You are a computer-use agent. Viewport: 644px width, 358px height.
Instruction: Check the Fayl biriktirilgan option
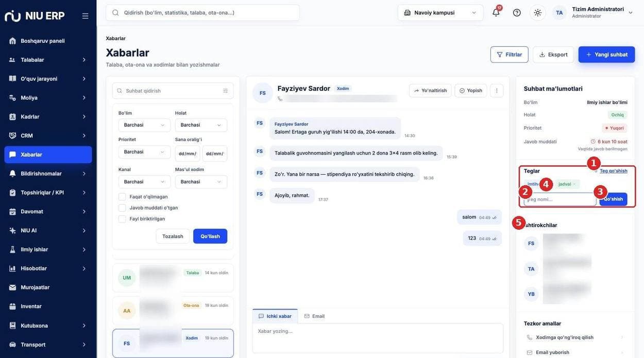tap(122, 219)
